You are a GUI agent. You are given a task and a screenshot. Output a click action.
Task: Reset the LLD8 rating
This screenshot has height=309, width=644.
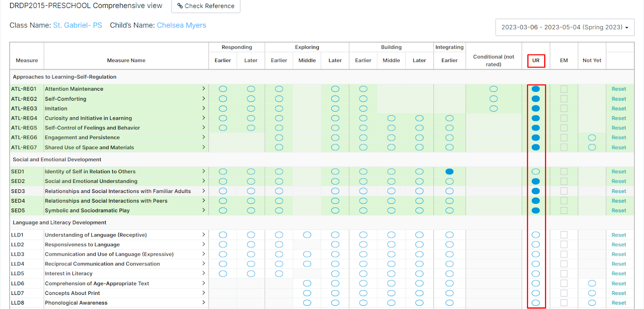(619, 303)
